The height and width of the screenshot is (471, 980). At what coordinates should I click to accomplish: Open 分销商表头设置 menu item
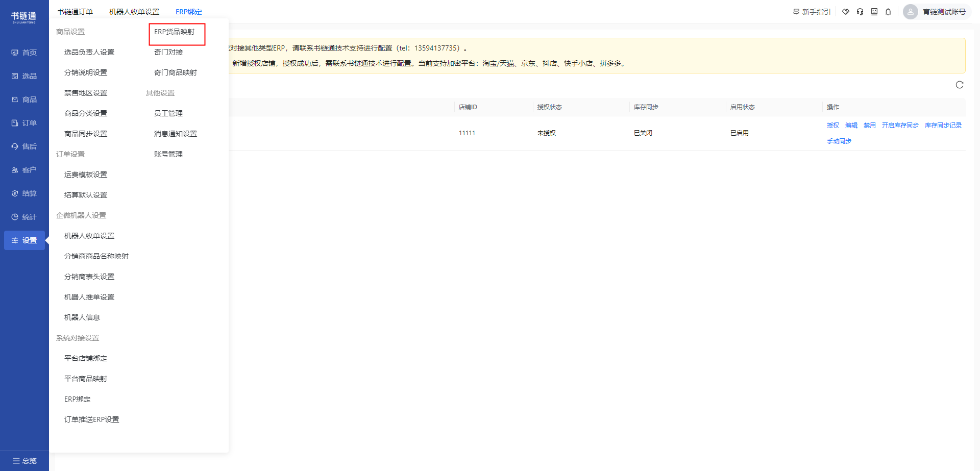coord(89,277)
